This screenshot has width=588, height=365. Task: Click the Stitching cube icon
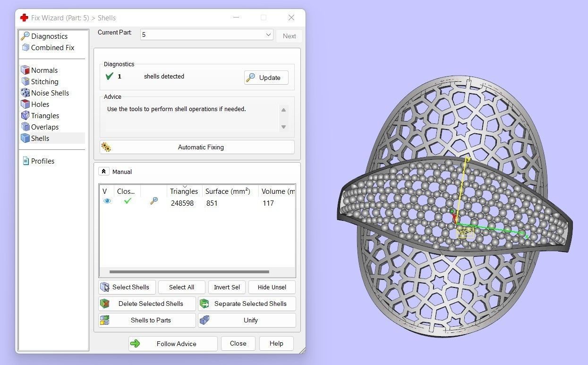point(26,81)
